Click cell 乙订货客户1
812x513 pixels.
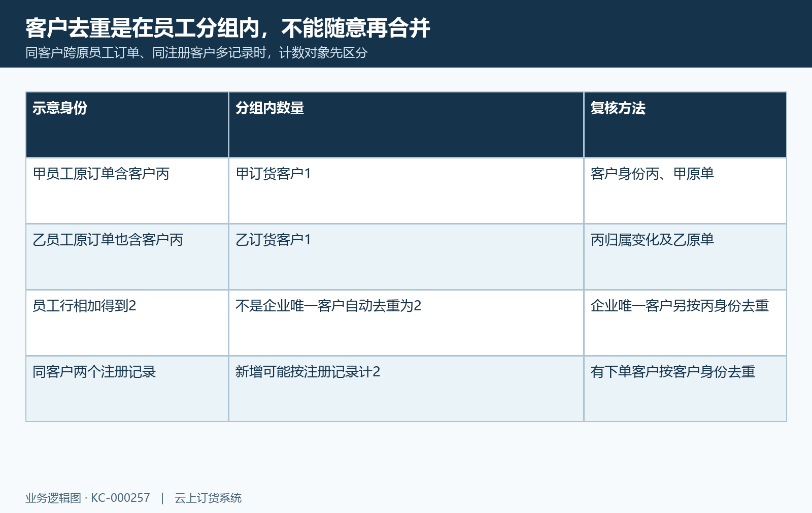(x=406, y=257)
